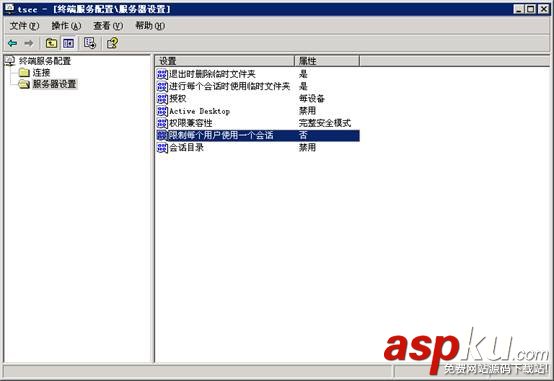Click the icon beside 授权
The width and height of the screenshot is (554, 381).
click(x=162, y=99)
